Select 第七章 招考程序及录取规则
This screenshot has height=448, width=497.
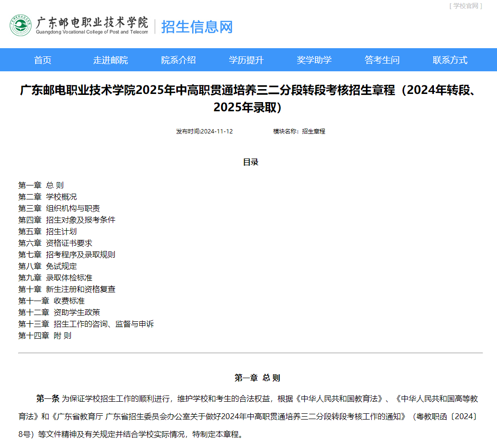click(66, 254)
